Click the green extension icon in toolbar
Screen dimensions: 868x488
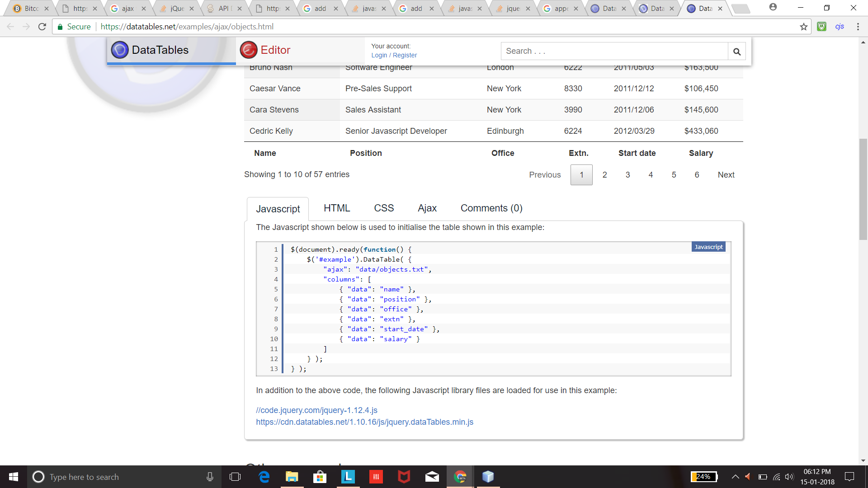coord(822,27)
